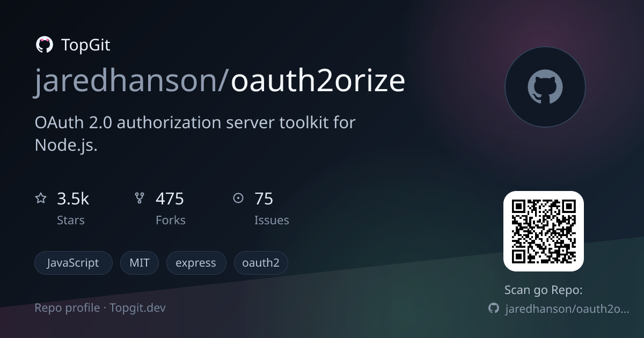Select the express topic tag
The image size is (644, 338).
(196, 263)
